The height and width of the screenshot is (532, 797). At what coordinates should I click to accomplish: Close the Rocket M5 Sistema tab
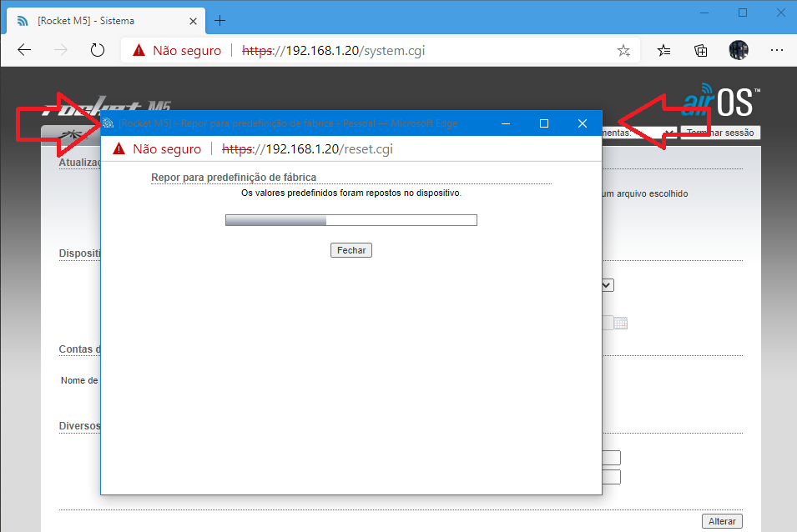(193, 22)
